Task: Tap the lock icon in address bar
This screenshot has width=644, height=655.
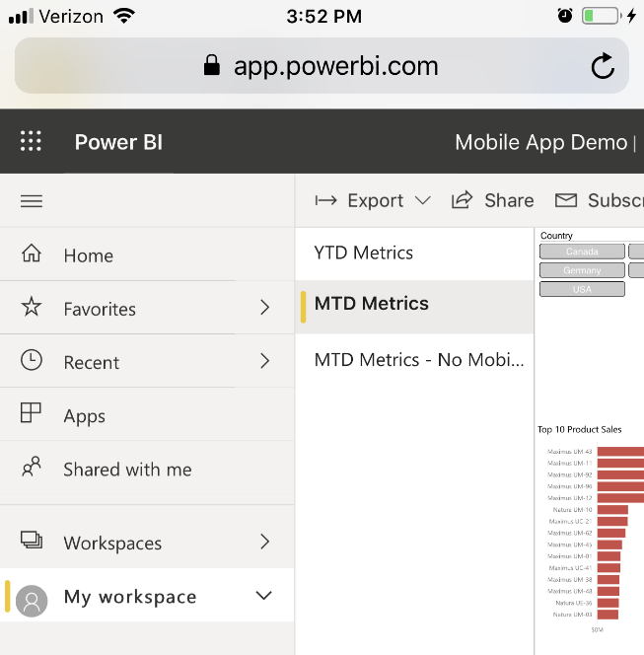Action: point(212,65)
